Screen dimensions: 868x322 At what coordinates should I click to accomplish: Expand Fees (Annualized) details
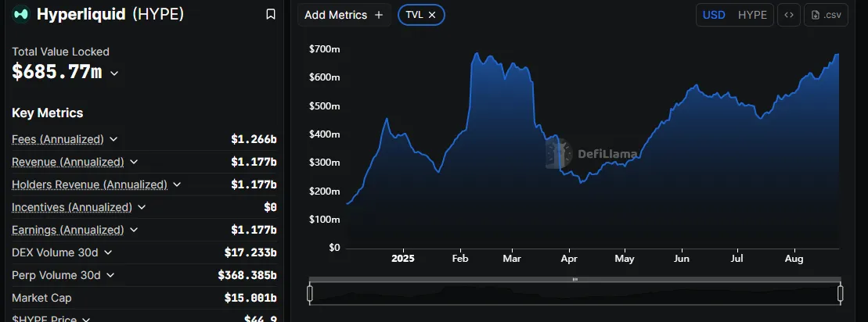click(x=113, y=139)
